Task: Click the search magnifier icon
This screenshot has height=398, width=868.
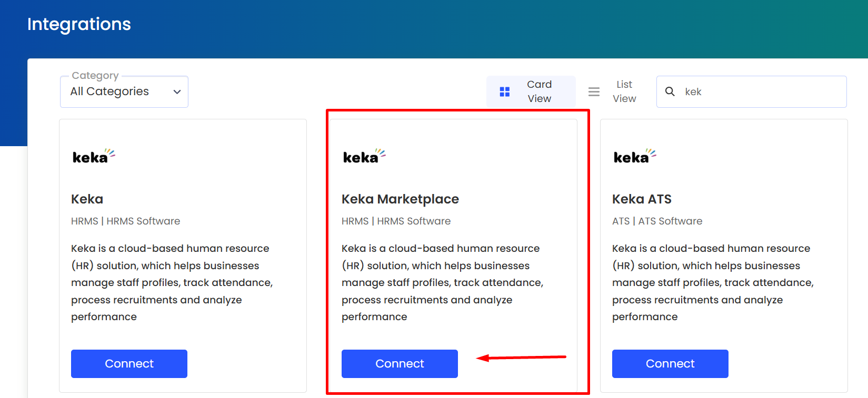Action: click(x=670, y=91)
